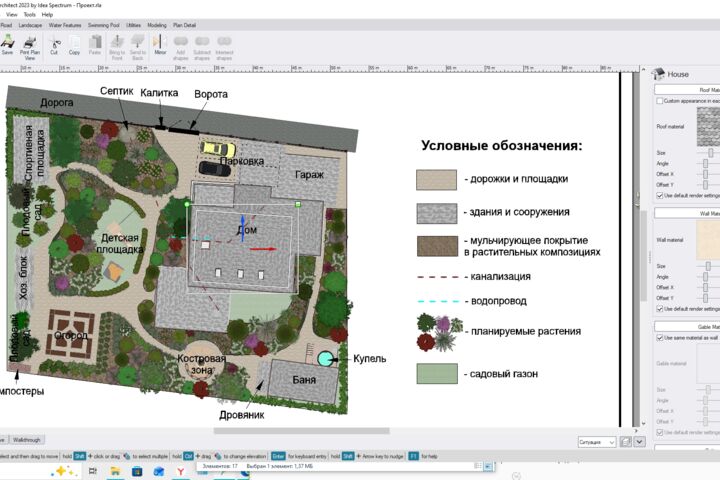Open the Tools menu
The width and height of the screenshot is (720, 480).
29,15
